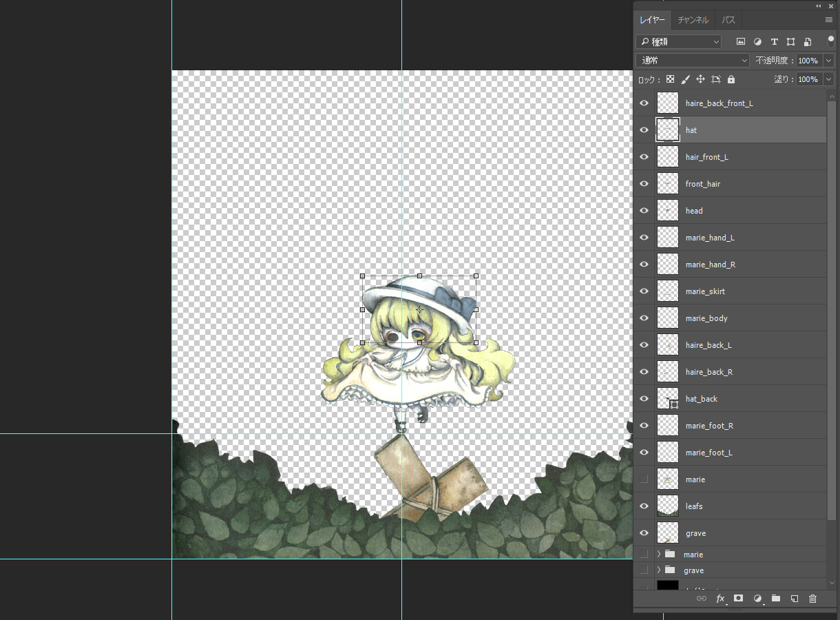Click the folder icon of grave group

(670, 570)
